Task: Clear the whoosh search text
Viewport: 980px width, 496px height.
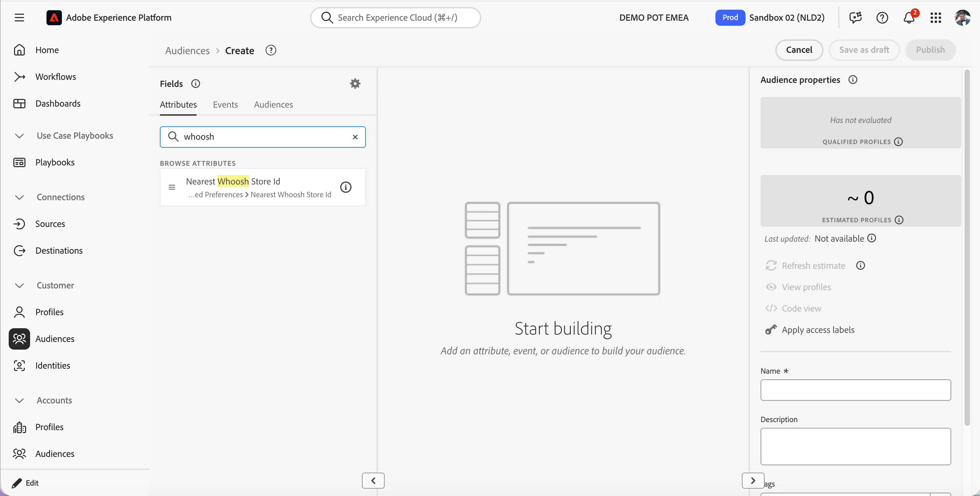Action: 355,137
